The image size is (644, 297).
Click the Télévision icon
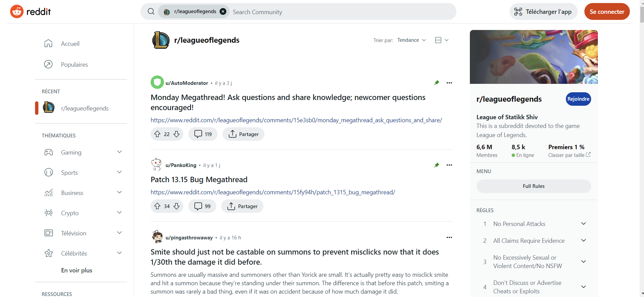[49, 233]
